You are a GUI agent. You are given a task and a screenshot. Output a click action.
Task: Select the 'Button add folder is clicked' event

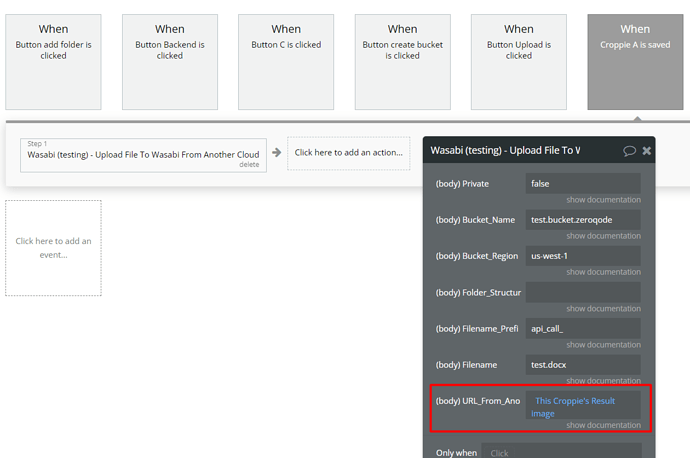coord(53,62)
